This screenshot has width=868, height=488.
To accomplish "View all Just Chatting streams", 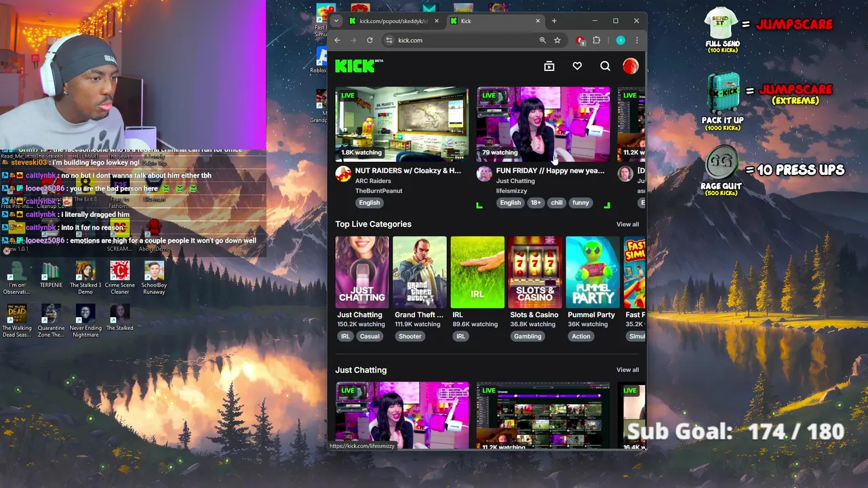I will coord(627,370).
